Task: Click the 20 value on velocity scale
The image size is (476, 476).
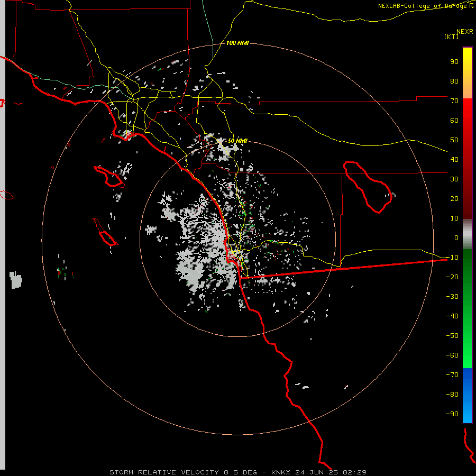Action: tap(454, 198)
